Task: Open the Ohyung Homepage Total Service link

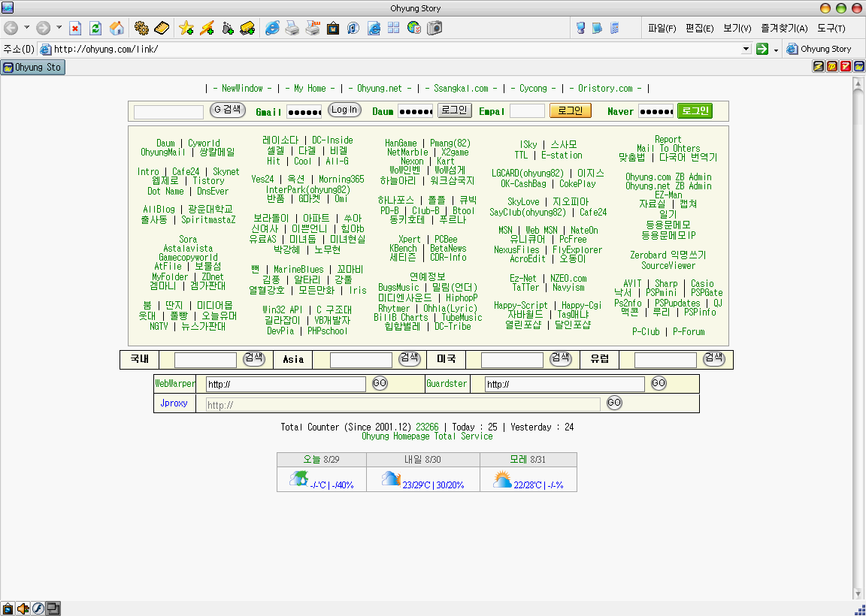Action: click(427, 436)
